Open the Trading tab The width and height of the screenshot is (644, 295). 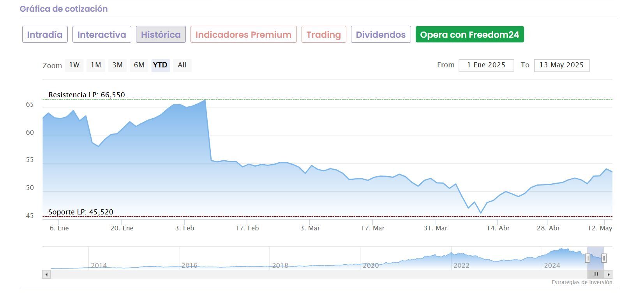[323, 35]
